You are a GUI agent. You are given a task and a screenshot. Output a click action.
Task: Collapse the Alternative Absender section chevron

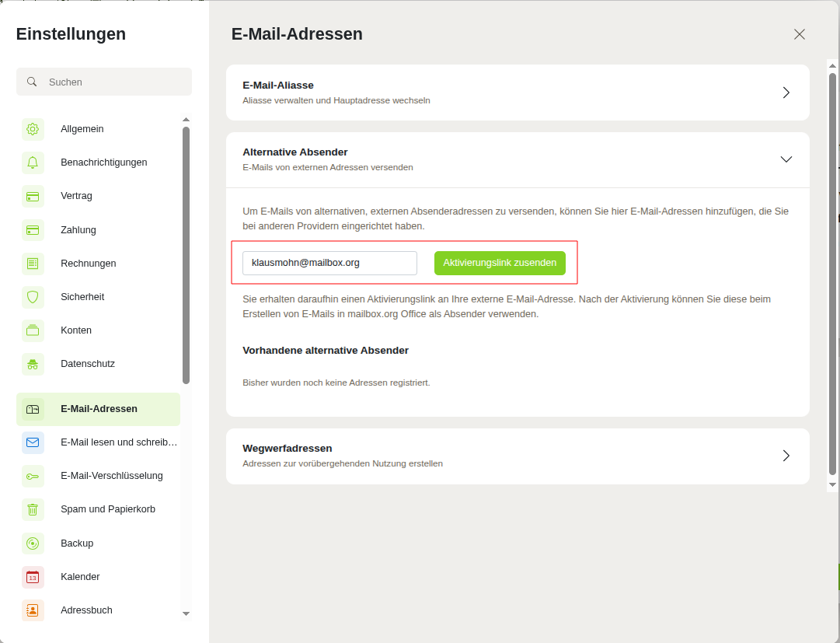(x=786, y=159)
